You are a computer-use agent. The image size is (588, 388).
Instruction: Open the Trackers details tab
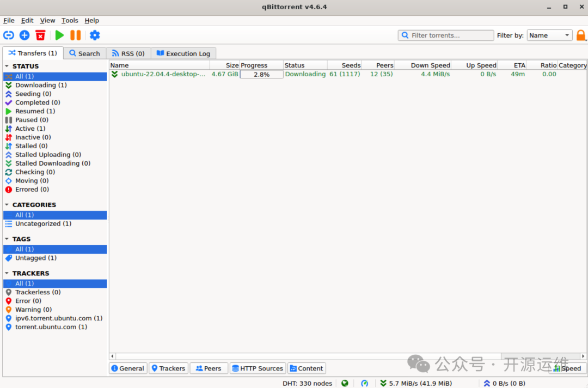pyautogui.click(x=168, y=368)
